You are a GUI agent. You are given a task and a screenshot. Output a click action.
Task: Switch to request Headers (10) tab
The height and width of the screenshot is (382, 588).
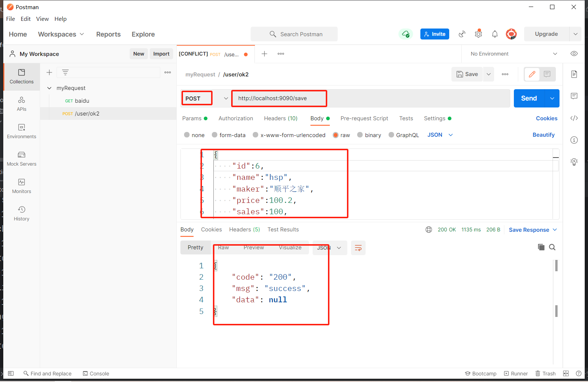pyautogui.click(x=281, y=118)
